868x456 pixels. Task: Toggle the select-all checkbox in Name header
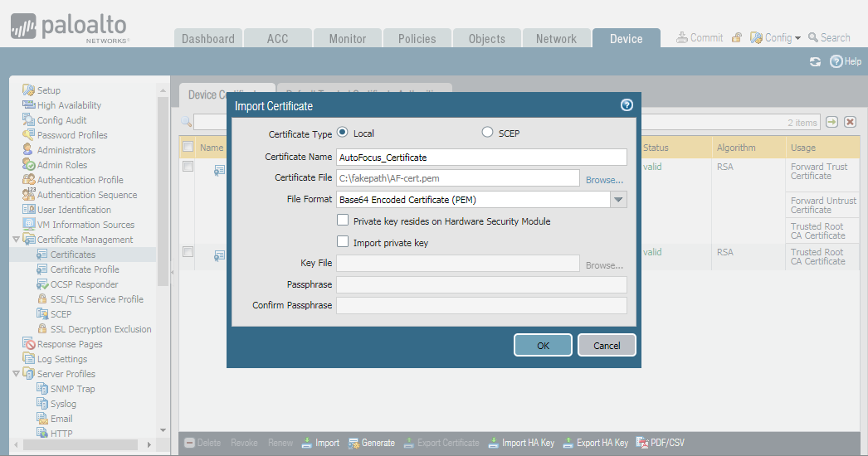click(x=188, y=147)
